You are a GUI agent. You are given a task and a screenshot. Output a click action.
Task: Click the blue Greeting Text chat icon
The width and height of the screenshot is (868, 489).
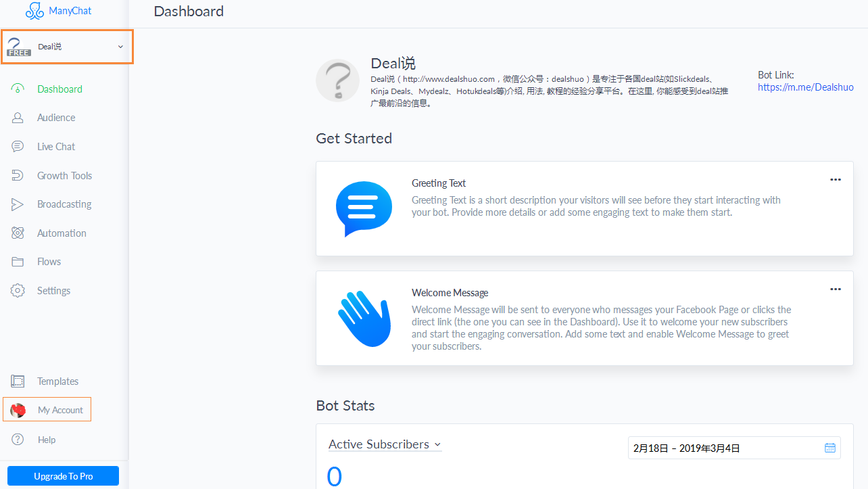(364, 208)
